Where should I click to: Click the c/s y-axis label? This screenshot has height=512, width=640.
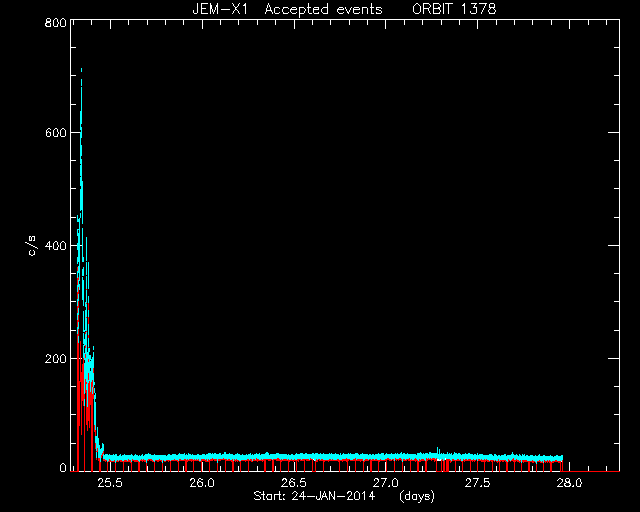click(x=32, y=246)
